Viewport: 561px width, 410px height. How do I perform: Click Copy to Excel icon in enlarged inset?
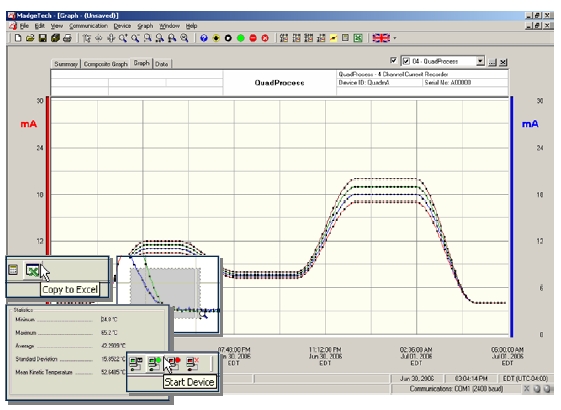33,270
